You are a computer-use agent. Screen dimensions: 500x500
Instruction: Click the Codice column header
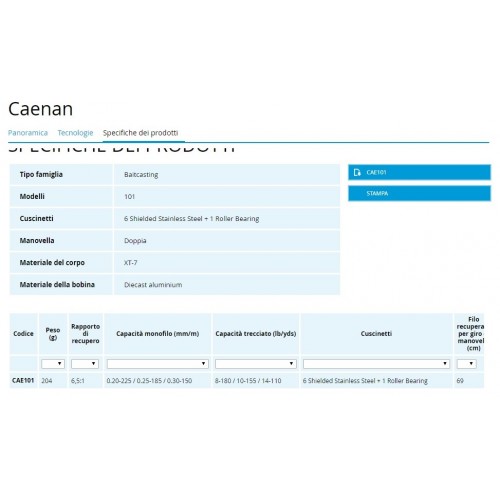point(23,333)
